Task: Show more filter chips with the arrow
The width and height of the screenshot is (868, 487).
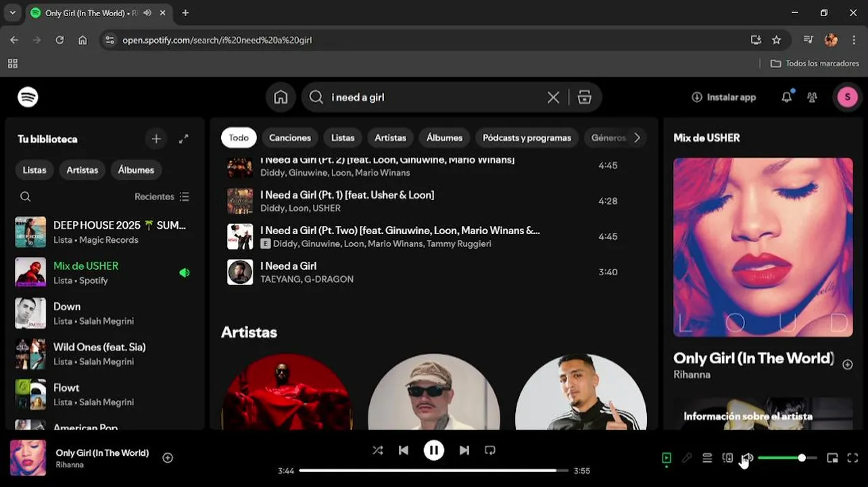Action: tap(637, 137)
